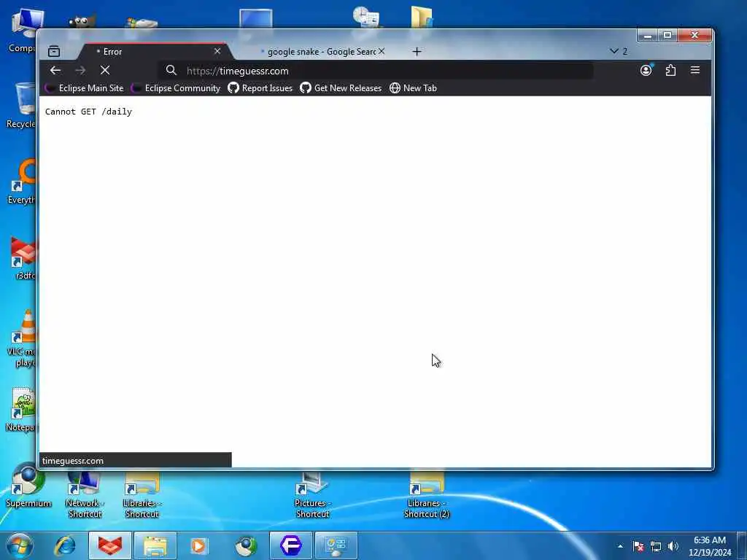This screenshot has height=560, width=747.
Task: Open the red fox browser taskbar icon
Action: (109, 545)
